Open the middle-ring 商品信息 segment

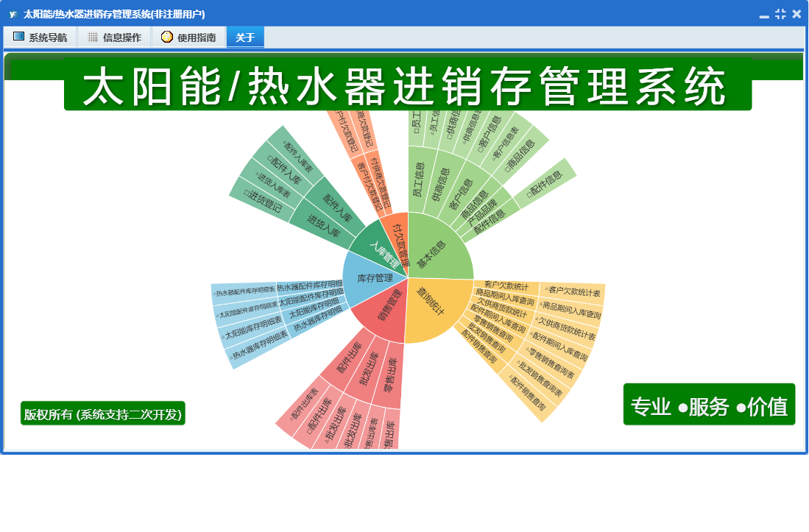(473, 203)
